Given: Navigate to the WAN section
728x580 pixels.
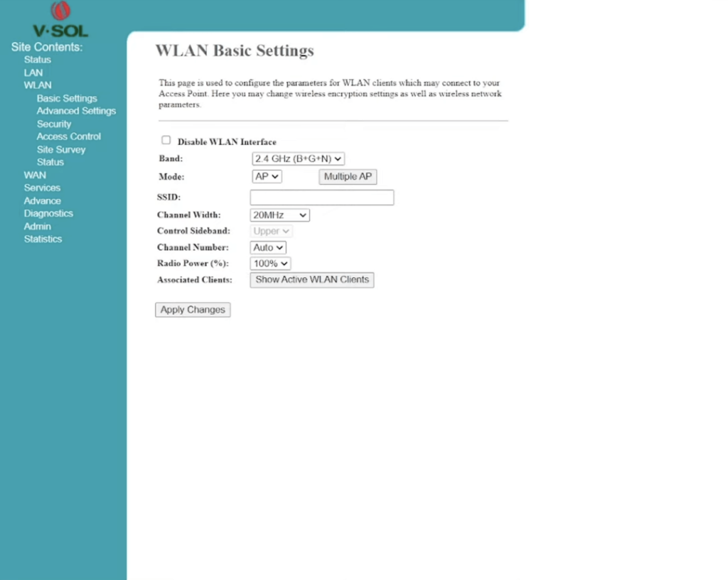Looking at the screenshot, I should pos(34,175).
